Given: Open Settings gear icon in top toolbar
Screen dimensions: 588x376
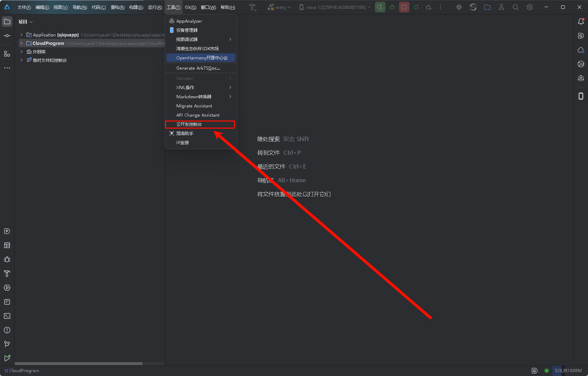Looking at the screenshot, I should (530, 7).
